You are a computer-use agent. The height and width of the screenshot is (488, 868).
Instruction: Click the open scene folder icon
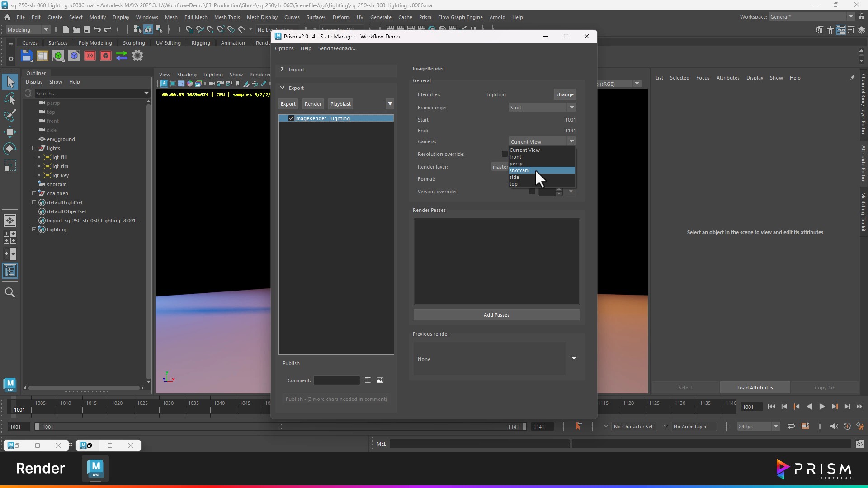[x=76, y=29]
